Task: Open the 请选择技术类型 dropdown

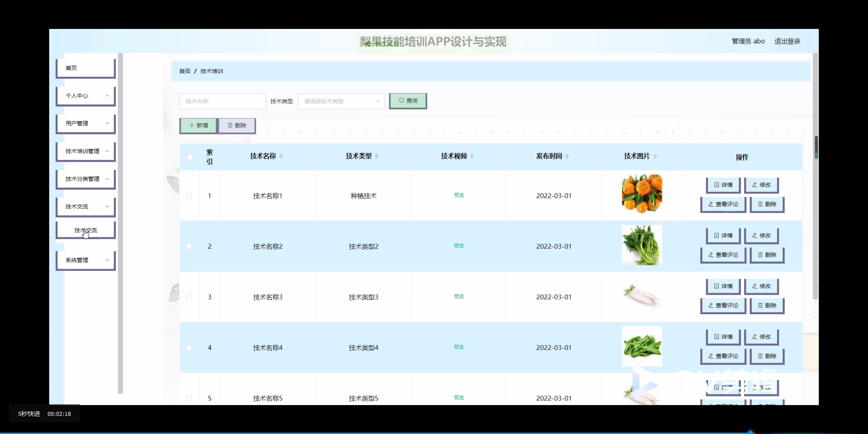Action: point(341,101)
